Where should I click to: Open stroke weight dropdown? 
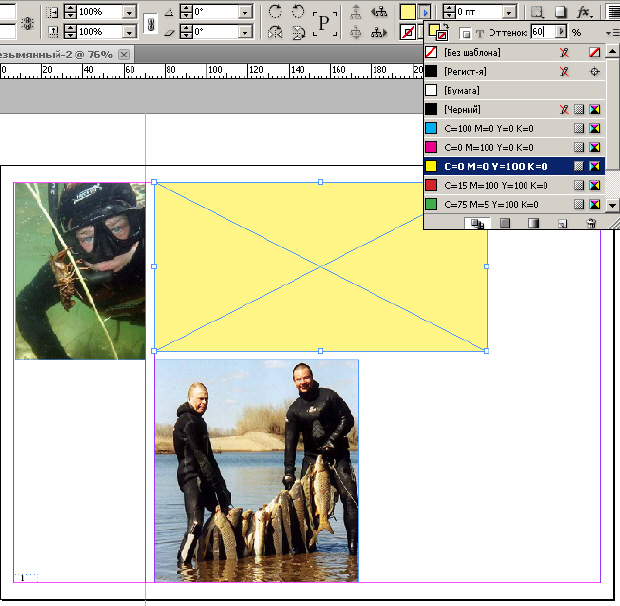tap(510, 12)
